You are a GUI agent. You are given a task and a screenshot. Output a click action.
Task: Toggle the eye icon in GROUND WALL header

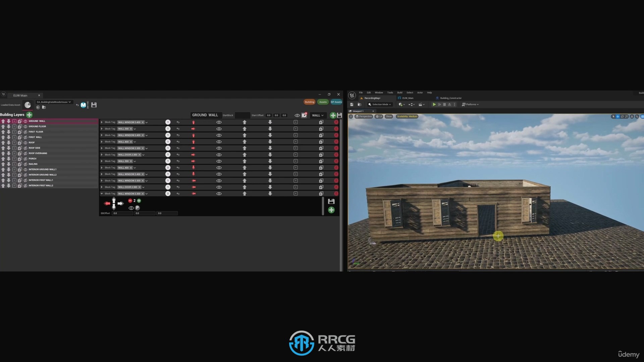(x=297, y=115)
